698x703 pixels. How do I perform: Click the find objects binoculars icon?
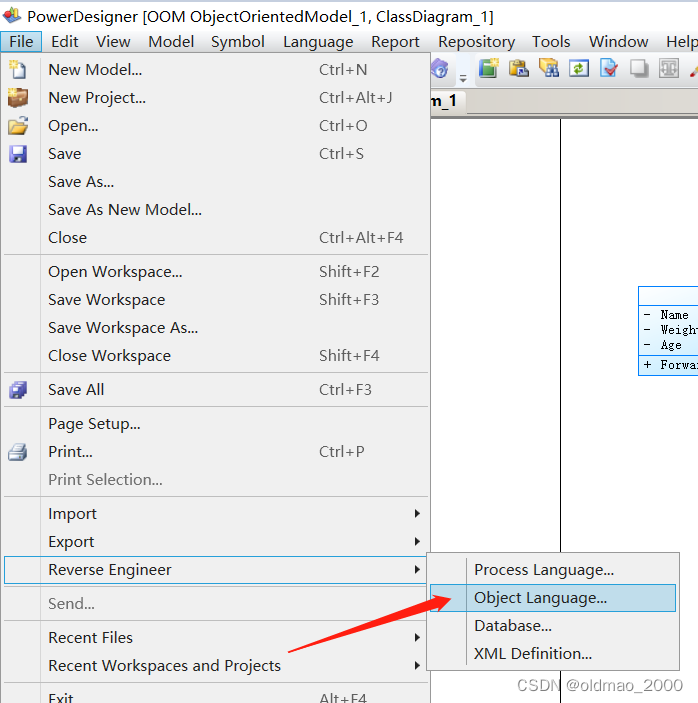tap(549, 69)
